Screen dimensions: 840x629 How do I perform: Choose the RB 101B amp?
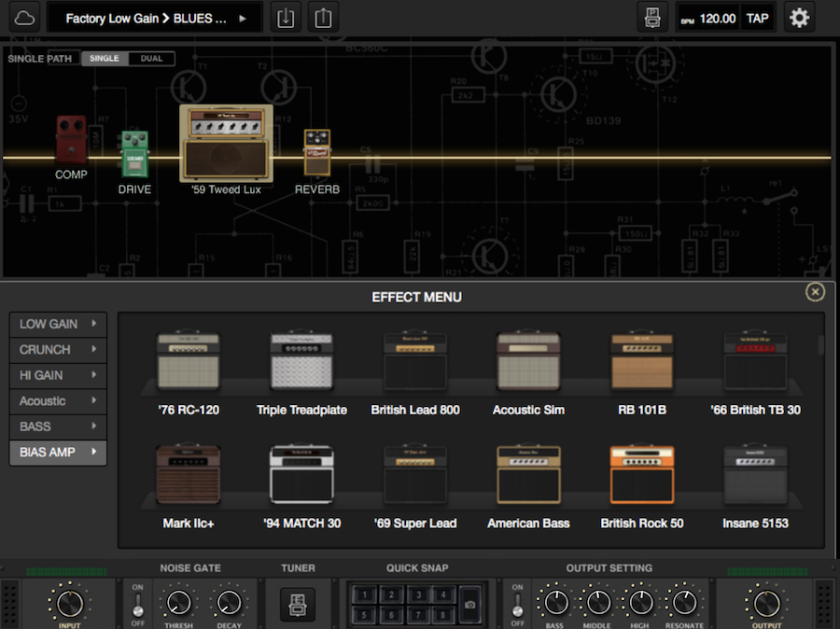pos(642,360)
